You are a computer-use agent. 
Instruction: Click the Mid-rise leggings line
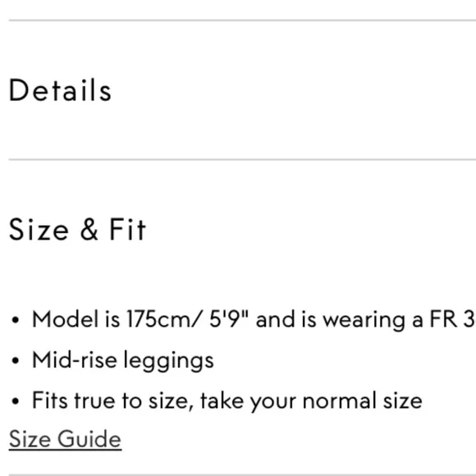[x=123, y=360]
